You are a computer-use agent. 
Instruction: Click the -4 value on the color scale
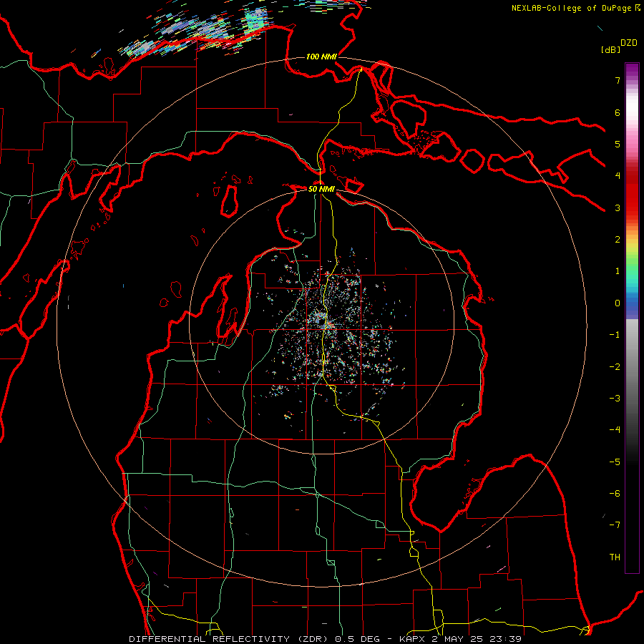[x=615, y=430]
